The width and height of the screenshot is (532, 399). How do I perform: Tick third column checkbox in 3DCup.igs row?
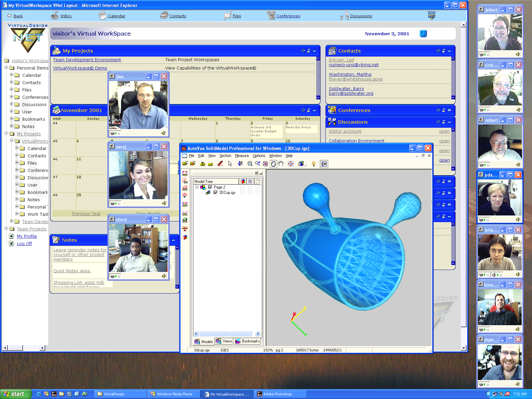257,193
